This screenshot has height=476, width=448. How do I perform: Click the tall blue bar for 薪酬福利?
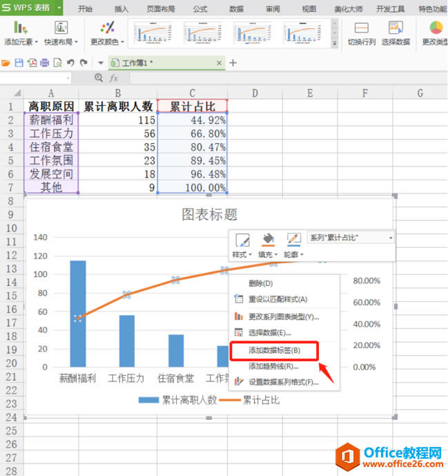[78, 314]
